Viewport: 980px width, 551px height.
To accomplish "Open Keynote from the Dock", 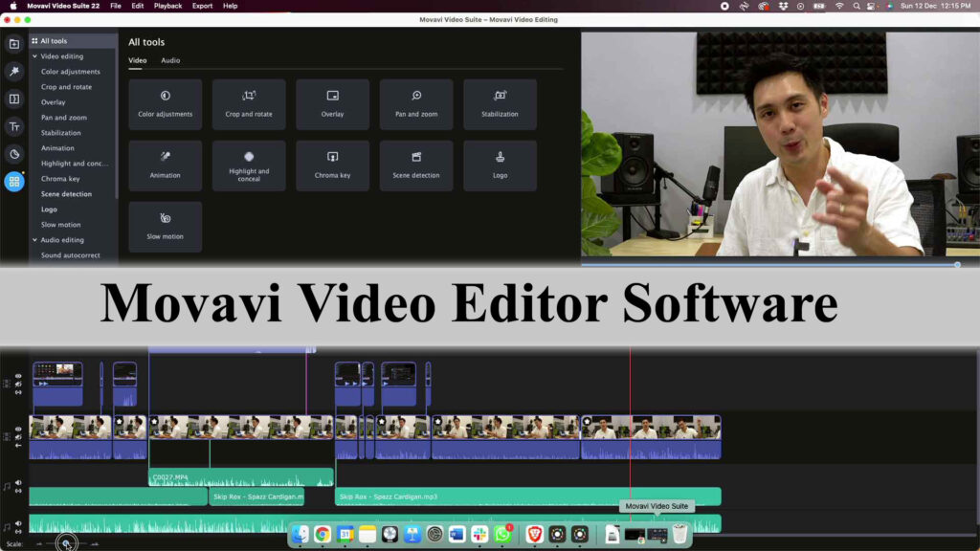I will coord(412,534).
